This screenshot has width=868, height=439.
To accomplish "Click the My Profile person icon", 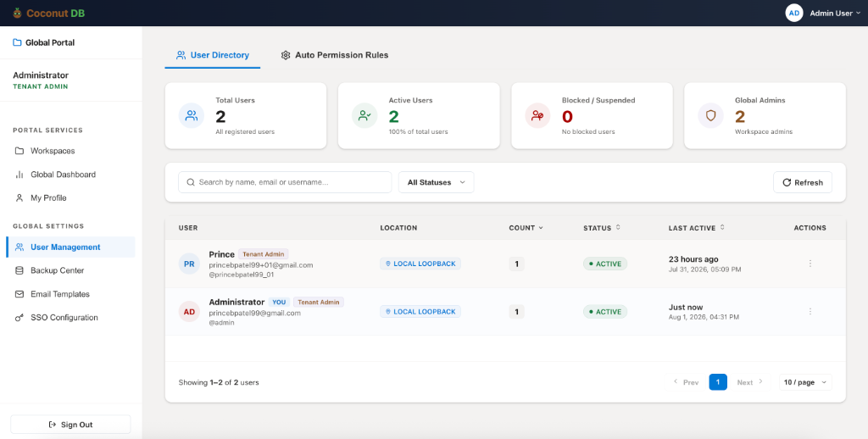I will (19, 197).
